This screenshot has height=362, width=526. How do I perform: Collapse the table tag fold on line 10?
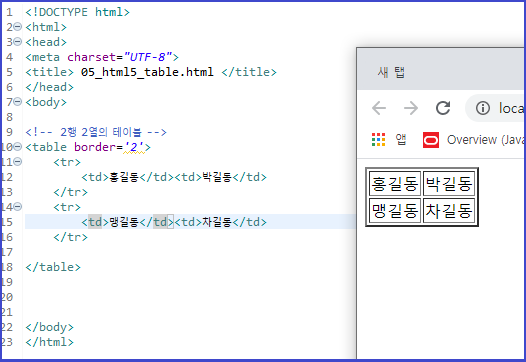18,147
